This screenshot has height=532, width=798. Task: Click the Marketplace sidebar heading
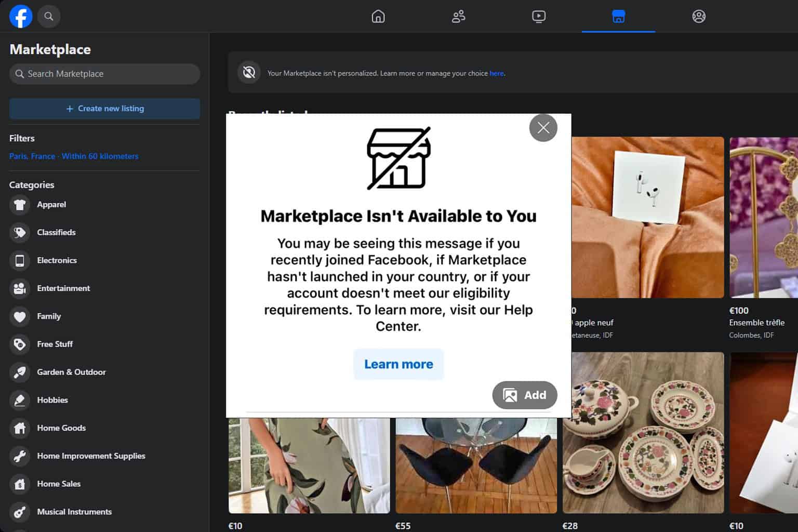tap(50, 49)
